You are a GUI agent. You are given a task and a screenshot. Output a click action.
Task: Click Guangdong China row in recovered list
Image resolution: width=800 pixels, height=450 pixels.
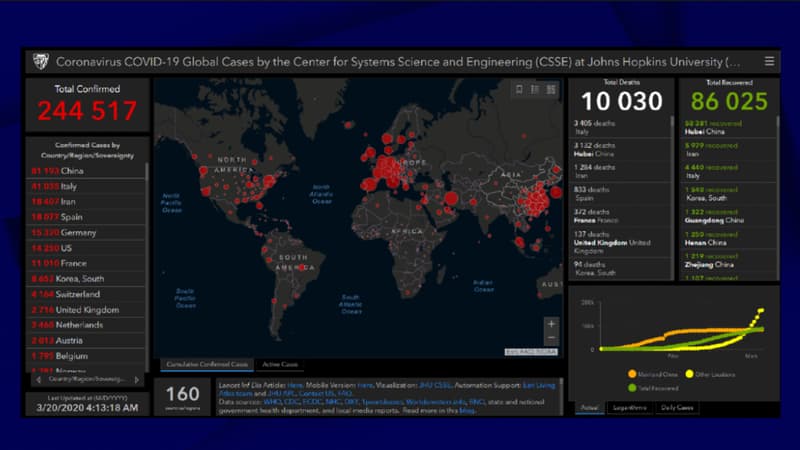tap(728, 216)
